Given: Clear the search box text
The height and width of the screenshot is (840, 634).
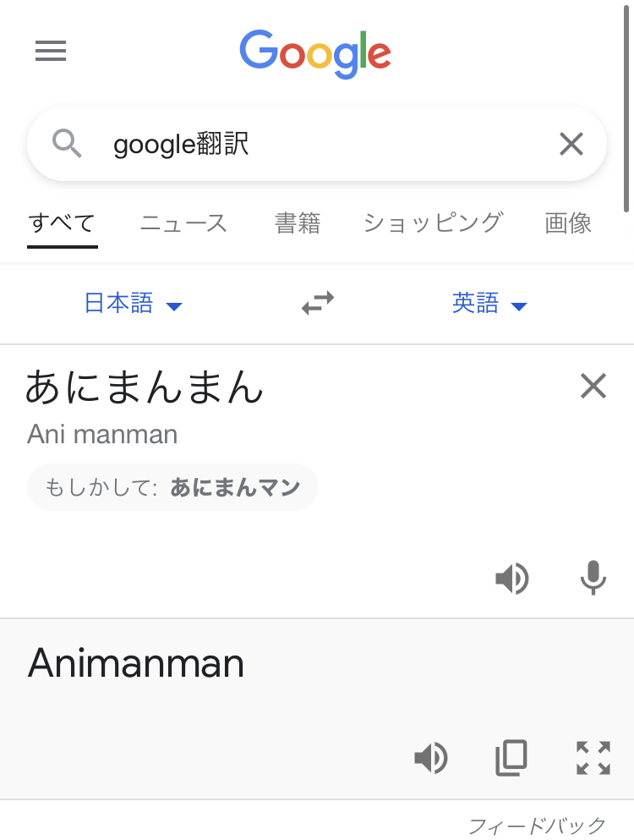Looking at the screenshot, I should [x=571, y=145].
